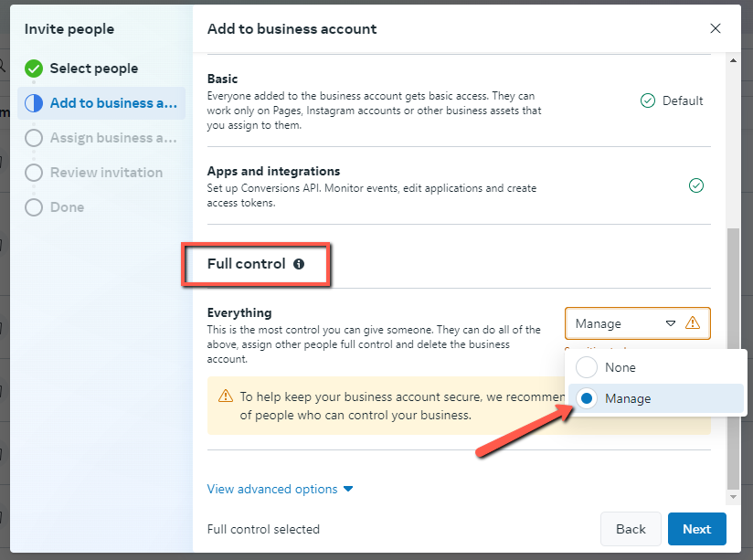The height and width of the screenshot is (560, 753).
Task: Click the warning triangle in the Manage dropdown
Action: pyautogui.click(x=692, y=322)
